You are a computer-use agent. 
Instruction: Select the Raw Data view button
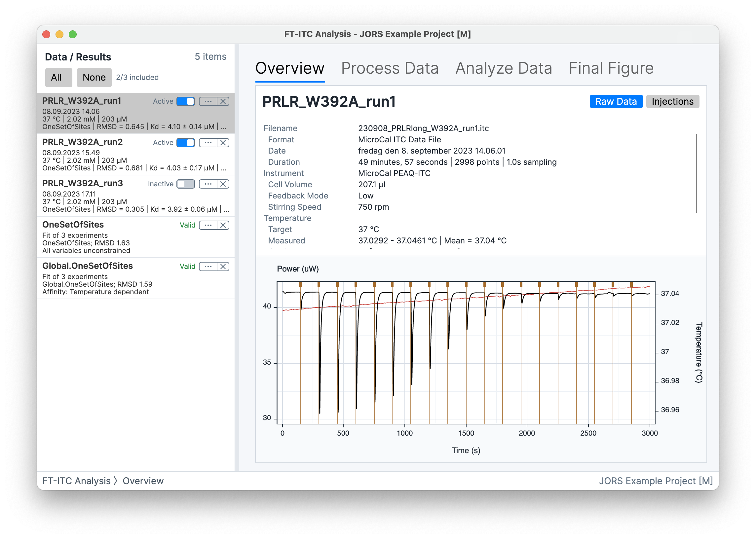click(616, 102)
